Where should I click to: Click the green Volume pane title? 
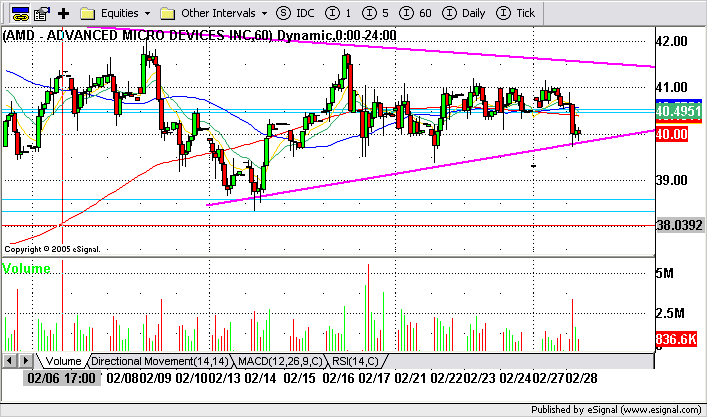[26, 269]
